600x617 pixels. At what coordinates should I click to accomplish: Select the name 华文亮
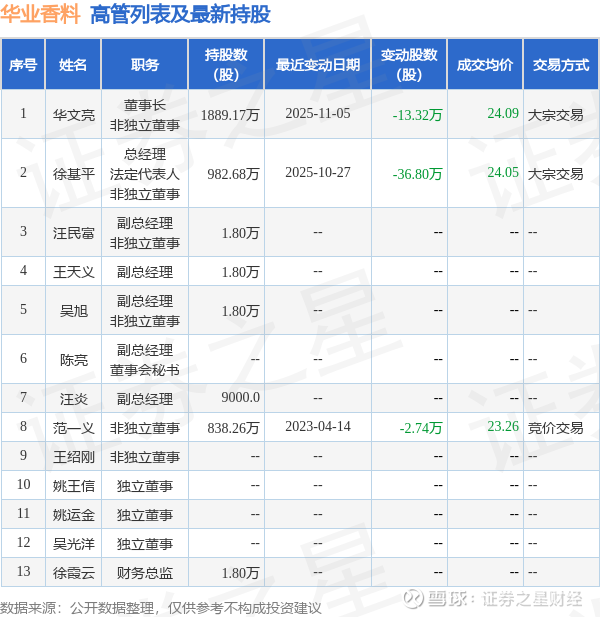coord(74,115)
